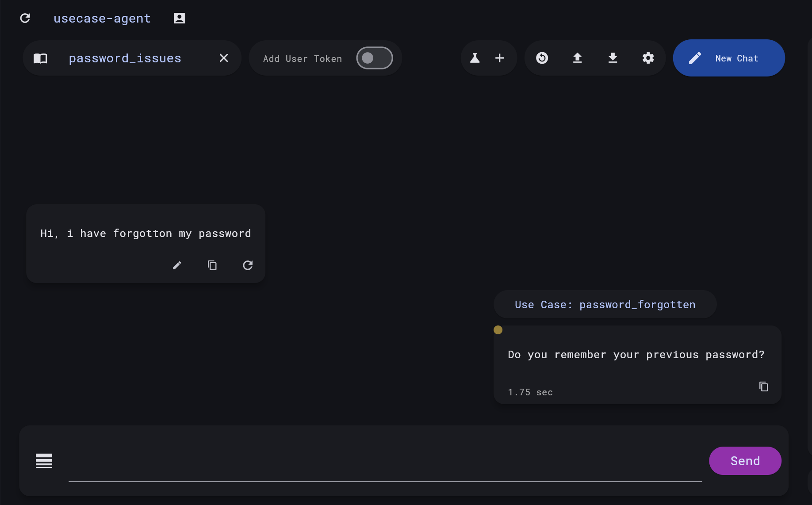Select the password_issues use case label
812x505 pixels.
pos(125,58)
